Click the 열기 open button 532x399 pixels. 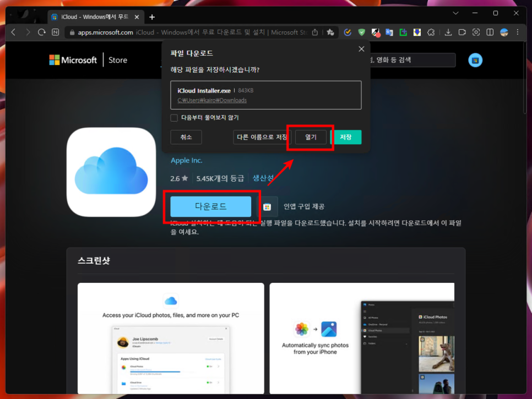tap(311, 137)
